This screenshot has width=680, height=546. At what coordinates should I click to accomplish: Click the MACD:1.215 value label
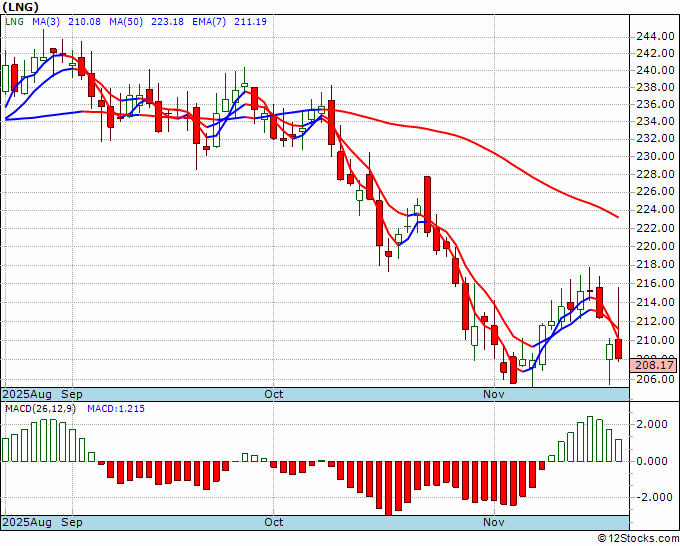click(x=116, y=409)
